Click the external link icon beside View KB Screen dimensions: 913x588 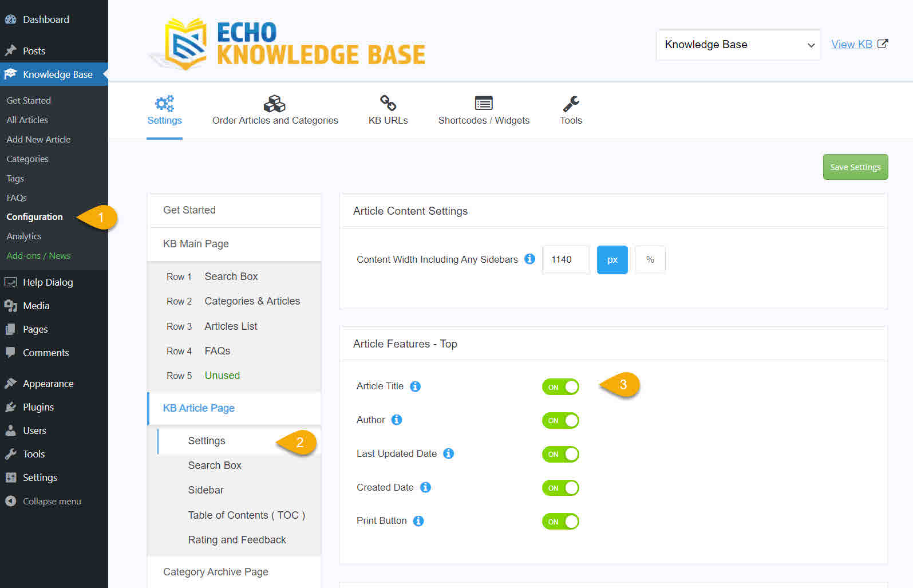point(883,44)
